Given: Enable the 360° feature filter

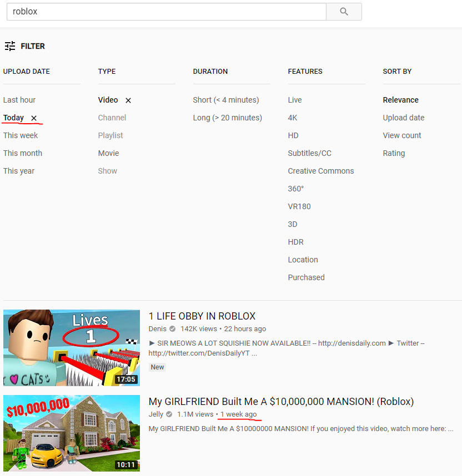Looking at the screenshot, I should (296, 189).
